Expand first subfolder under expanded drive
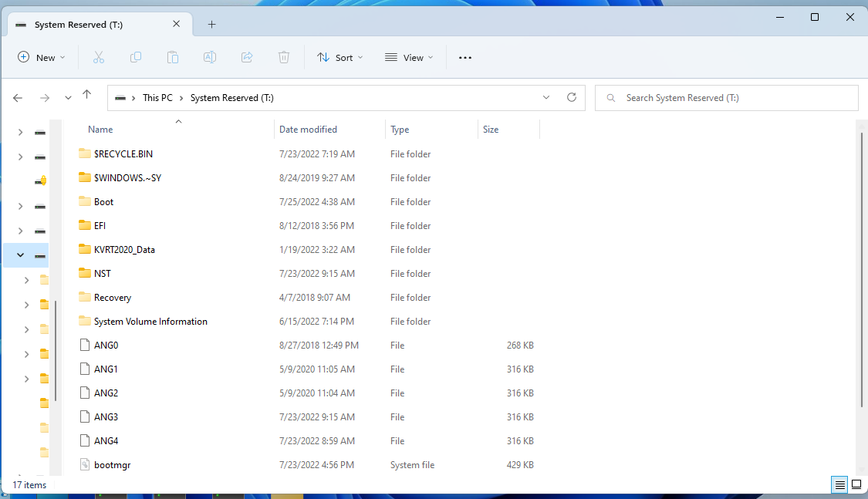The height and width of the screenshot is (499, 868). click(x=26, y=281)
